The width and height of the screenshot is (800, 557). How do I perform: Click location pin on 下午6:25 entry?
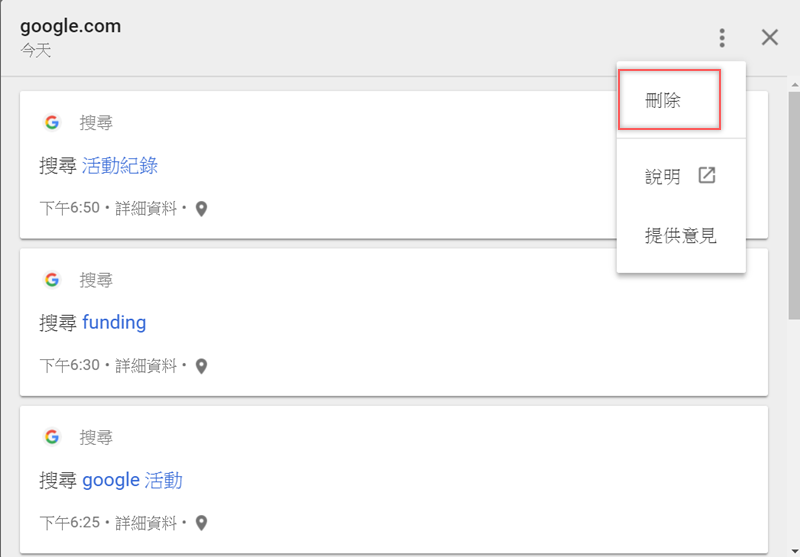(x=201, y=523)
